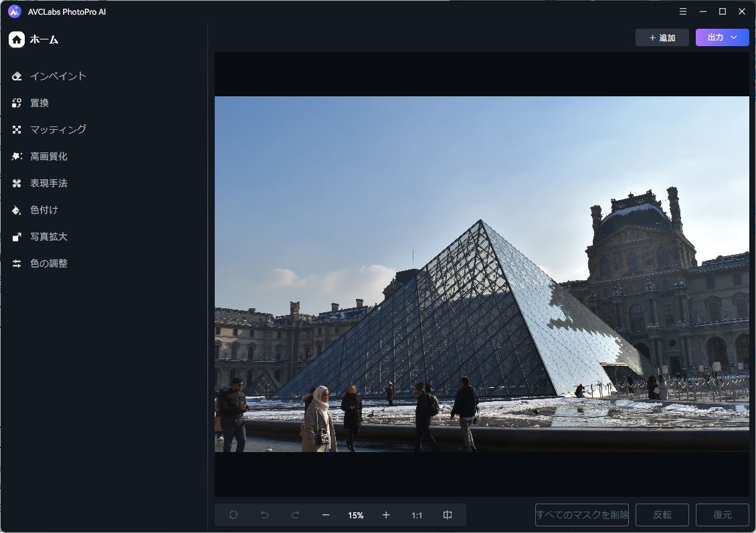Click the + 追加 add button
756x533 pixels.
(x=662, y=37)
